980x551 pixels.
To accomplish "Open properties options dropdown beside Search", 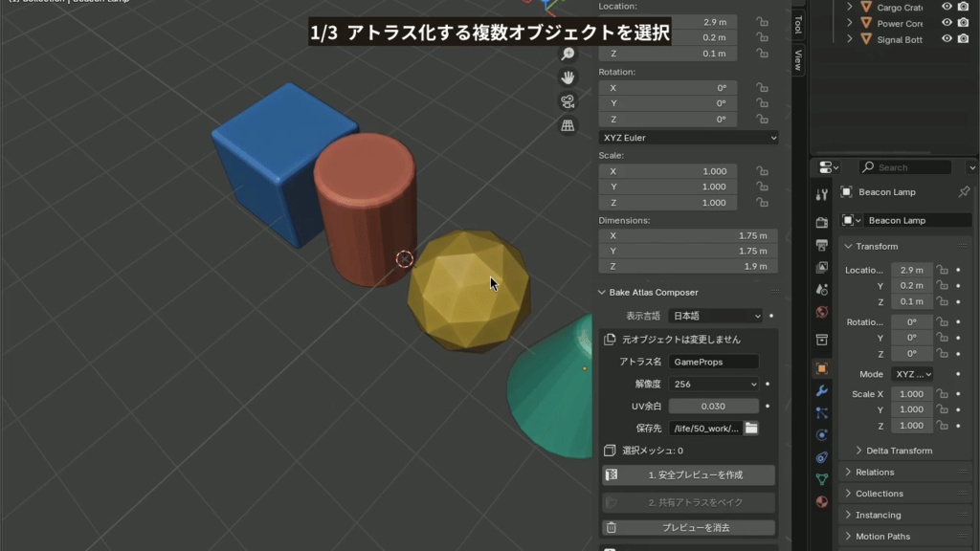I will coord(972,167).
